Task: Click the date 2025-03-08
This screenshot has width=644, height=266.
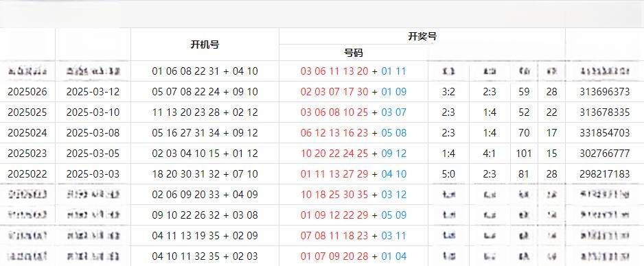Action: point(93,133)
